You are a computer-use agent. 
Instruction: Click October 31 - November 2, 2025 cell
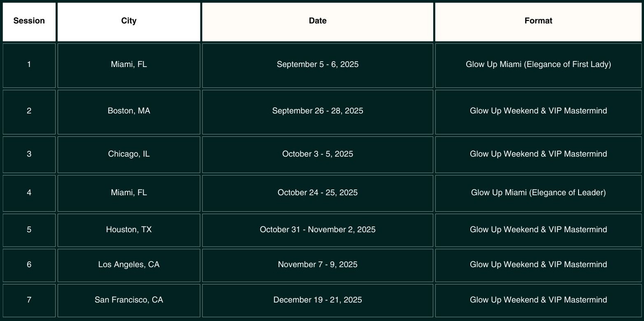[x=318, y=230]
